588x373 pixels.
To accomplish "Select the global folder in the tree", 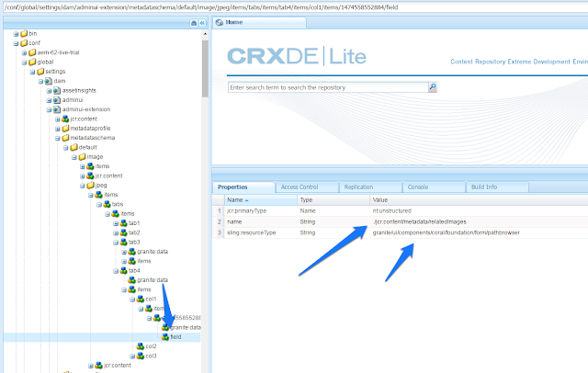I will pos(45,62).
